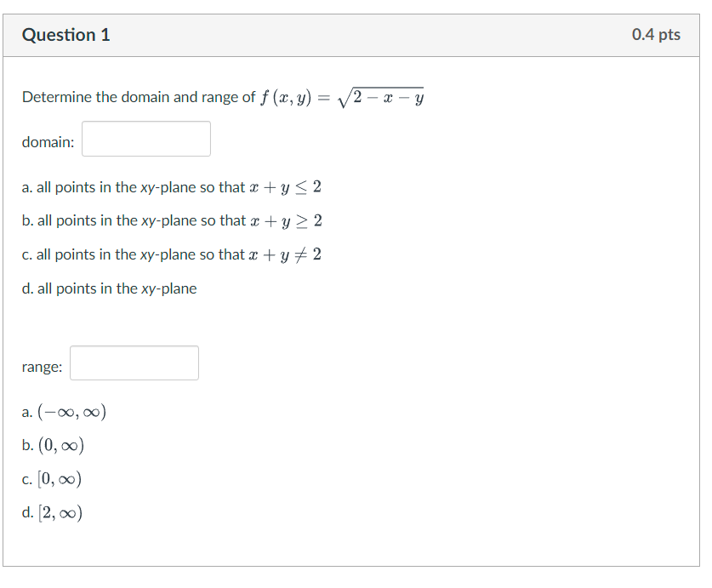This screenshot has width=712, height=588.
Task: Click the domain answer input box
Action: pyautogui.click(x=146, y=139)
